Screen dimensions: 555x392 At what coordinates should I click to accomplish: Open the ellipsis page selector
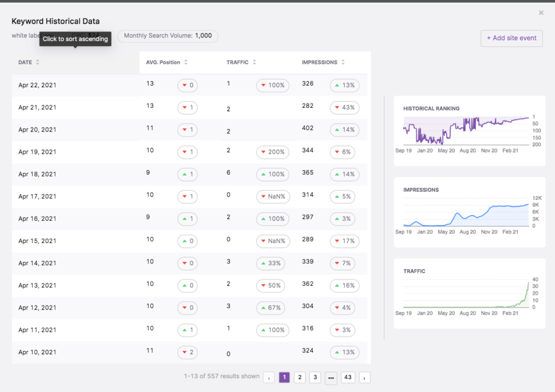(331, 377)
